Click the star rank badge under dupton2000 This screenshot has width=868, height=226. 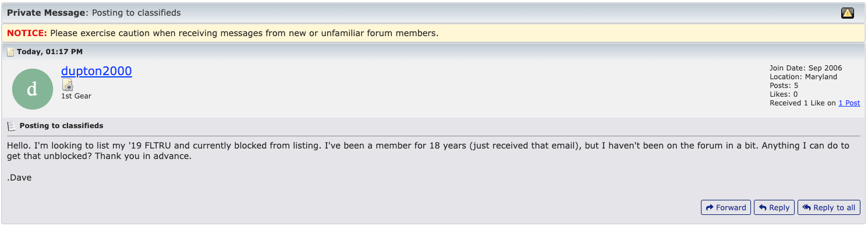68,86
